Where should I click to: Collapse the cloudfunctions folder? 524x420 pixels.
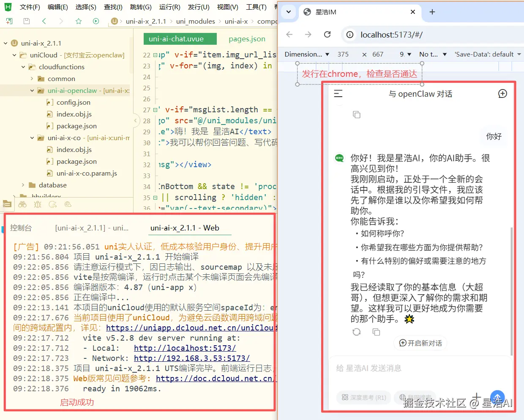coord(23,67)
